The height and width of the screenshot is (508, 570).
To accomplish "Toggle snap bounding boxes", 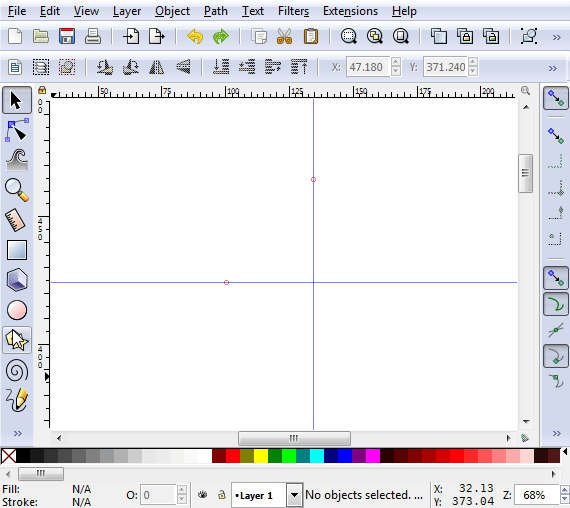I will 556,136.
